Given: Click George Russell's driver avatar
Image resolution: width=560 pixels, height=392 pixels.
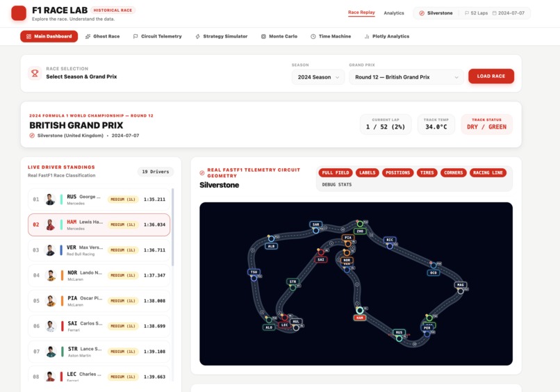Looking at the screenshot, I should (50, 199).
